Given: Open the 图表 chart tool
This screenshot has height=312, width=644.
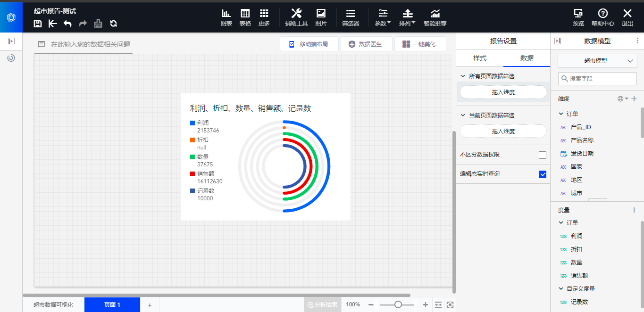Looking at the screenshot, I should [226, 17].
